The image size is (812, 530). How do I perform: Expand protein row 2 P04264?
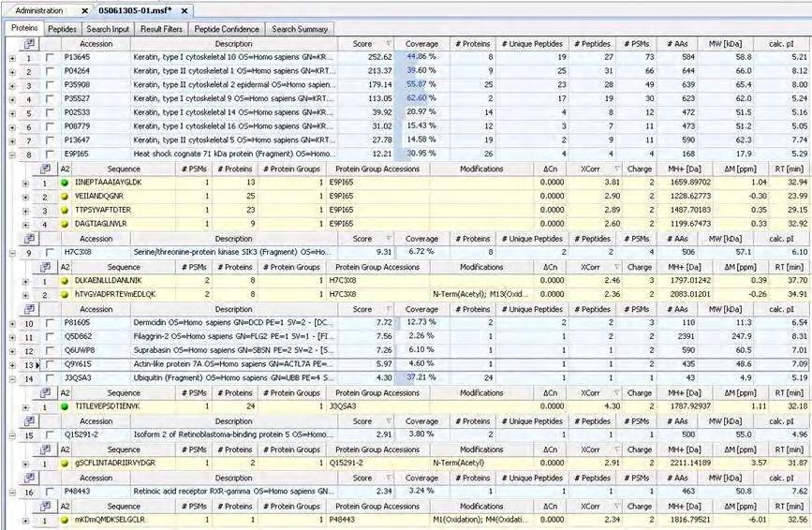pyautogui.click(x=12, y=72)
